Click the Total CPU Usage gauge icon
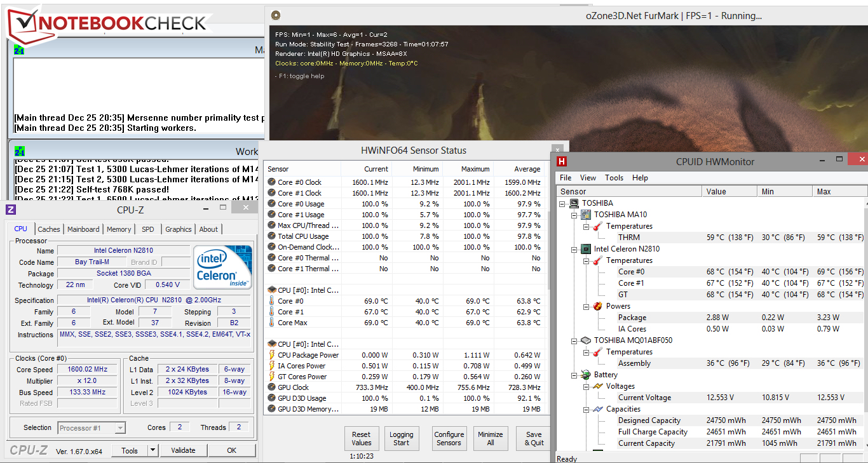Screen dimensions: 868x463 (x=272, y=236)
